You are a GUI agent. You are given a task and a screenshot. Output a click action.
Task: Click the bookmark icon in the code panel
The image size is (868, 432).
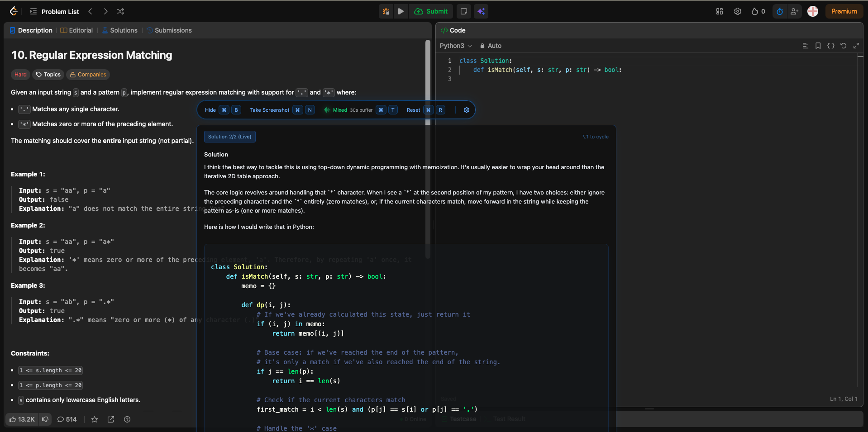818,46
